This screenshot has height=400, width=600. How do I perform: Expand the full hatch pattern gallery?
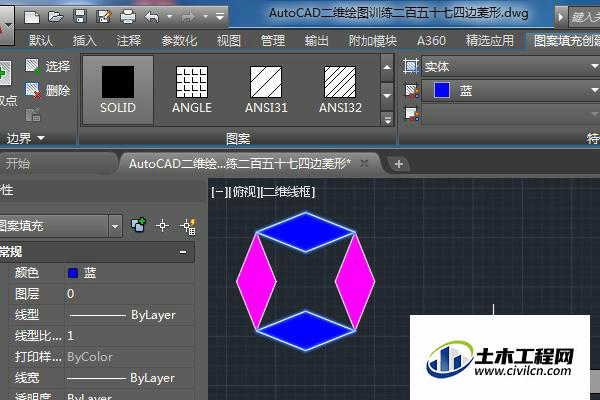tap(387, 120)
